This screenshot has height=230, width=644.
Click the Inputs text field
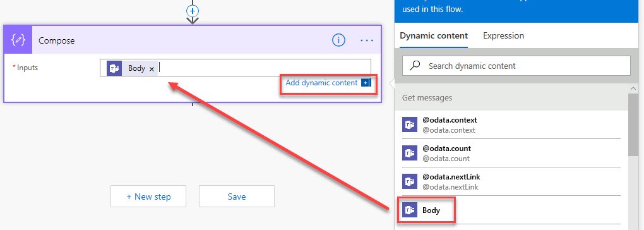click(x=236, y=68)
